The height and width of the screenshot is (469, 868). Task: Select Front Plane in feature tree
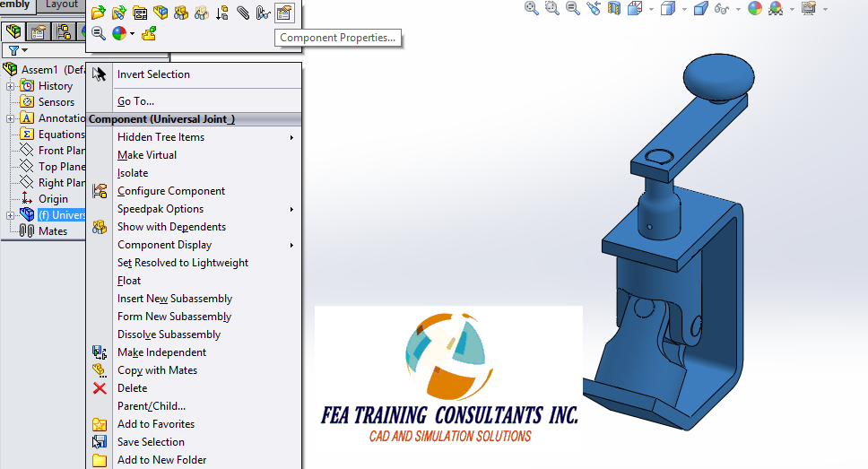pyautogui.click(x=52, y=150)
